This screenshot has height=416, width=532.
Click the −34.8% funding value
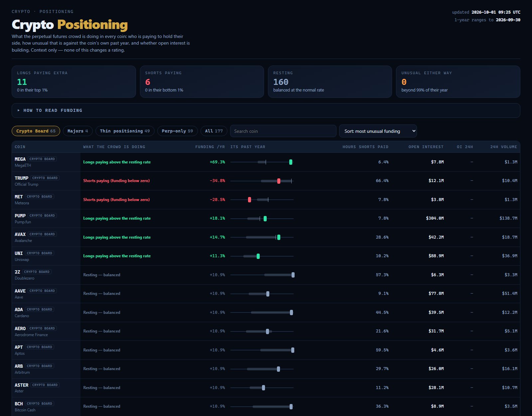click(217, 181)
